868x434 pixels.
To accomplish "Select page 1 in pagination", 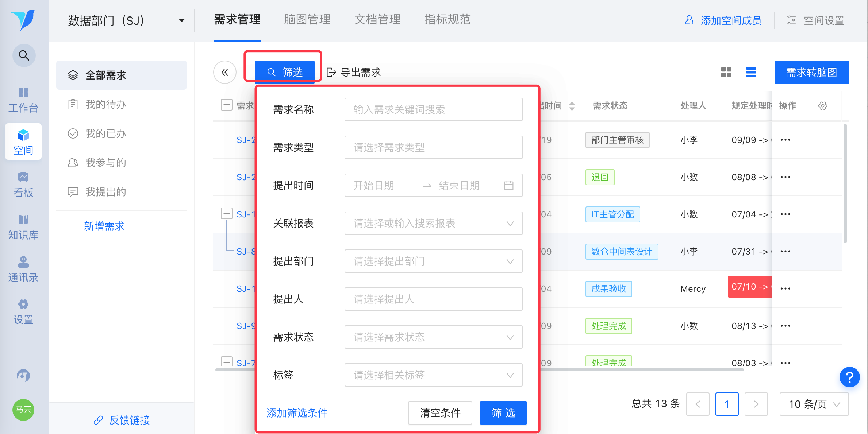I will click(727, 404).
